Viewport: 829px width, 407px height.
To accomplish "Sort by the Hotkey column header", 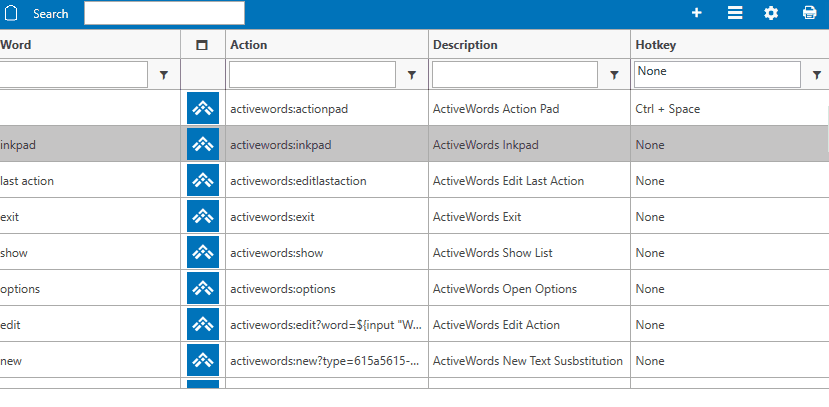I will [x=655, y=45].
